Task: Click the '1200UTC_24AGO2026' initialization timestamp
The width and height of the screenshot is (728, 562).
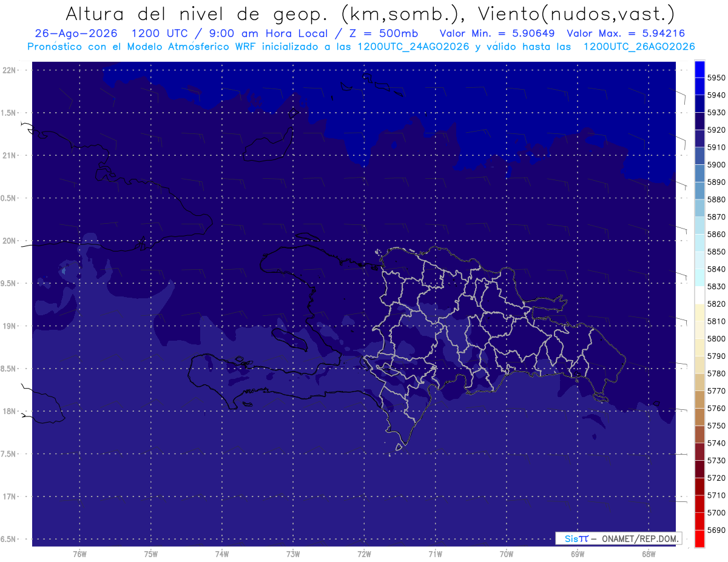Action: (x=413, y=46)
